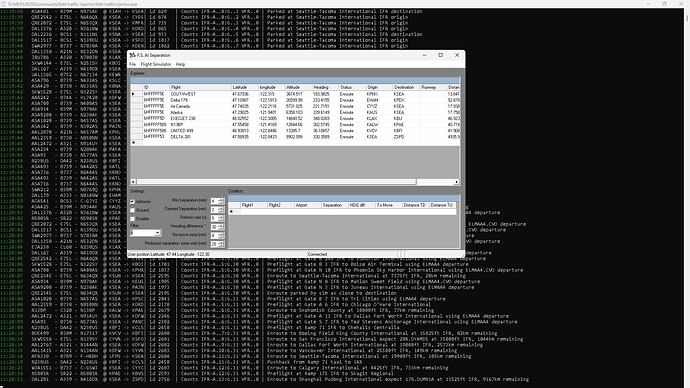Click the Altitude column header
The height and width of the screenshot is (388, 690).
pos(298,87)
